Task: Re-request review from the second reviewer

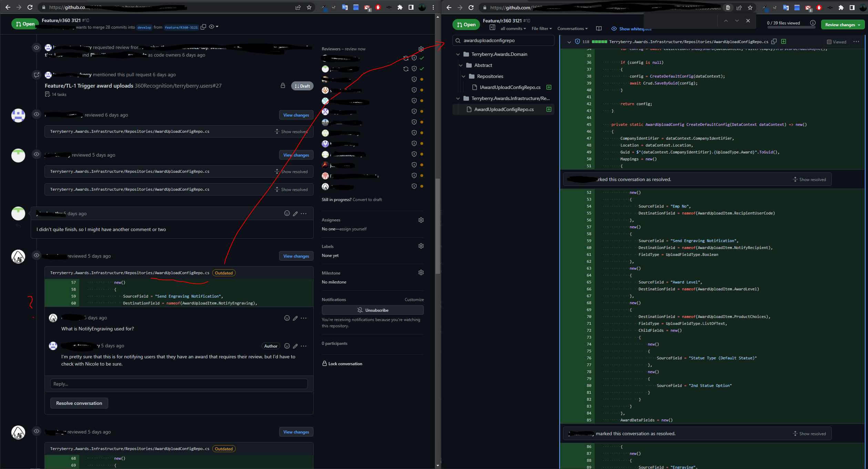Action: coord(406,69)
